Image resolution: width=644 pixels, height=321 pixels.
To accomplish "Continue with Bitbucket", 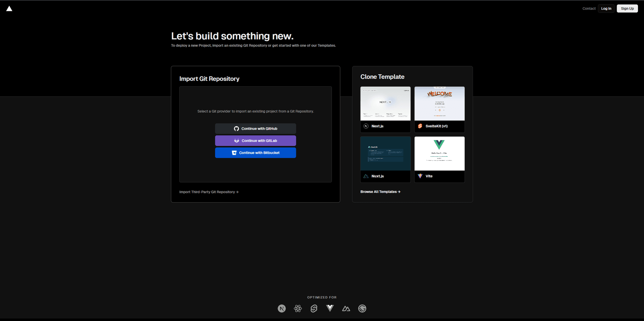I will [x=255, y=153].
